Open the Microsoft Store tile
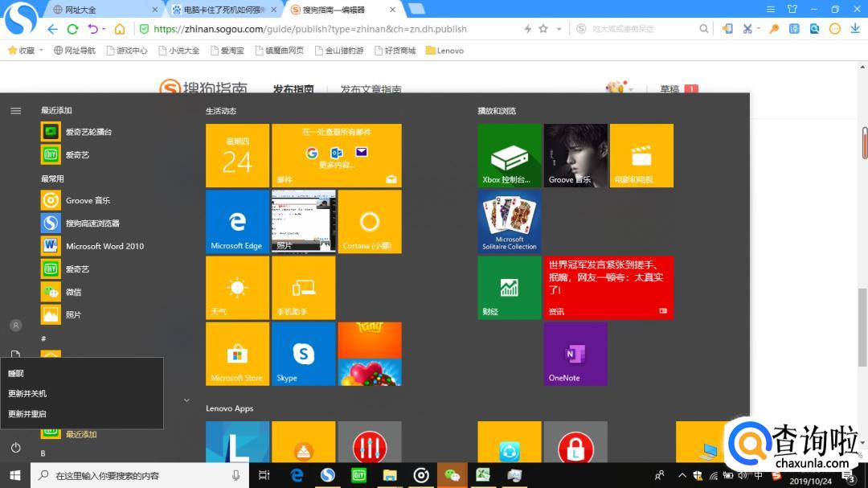Image resolution: width=868 pixels, height=488 pixels. coord(237,354)
